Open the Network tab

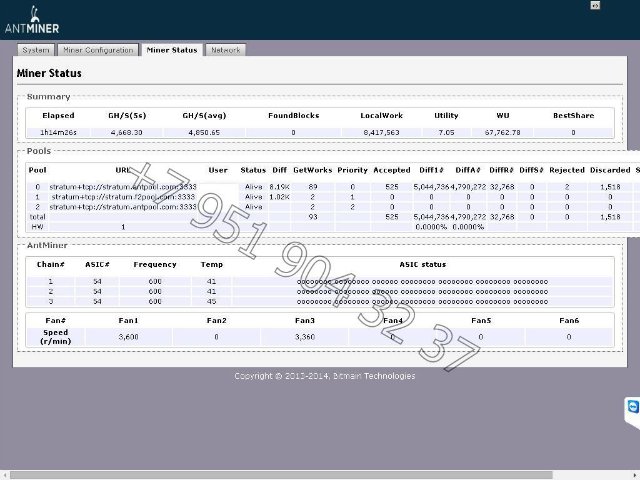(x=226, y=50)
